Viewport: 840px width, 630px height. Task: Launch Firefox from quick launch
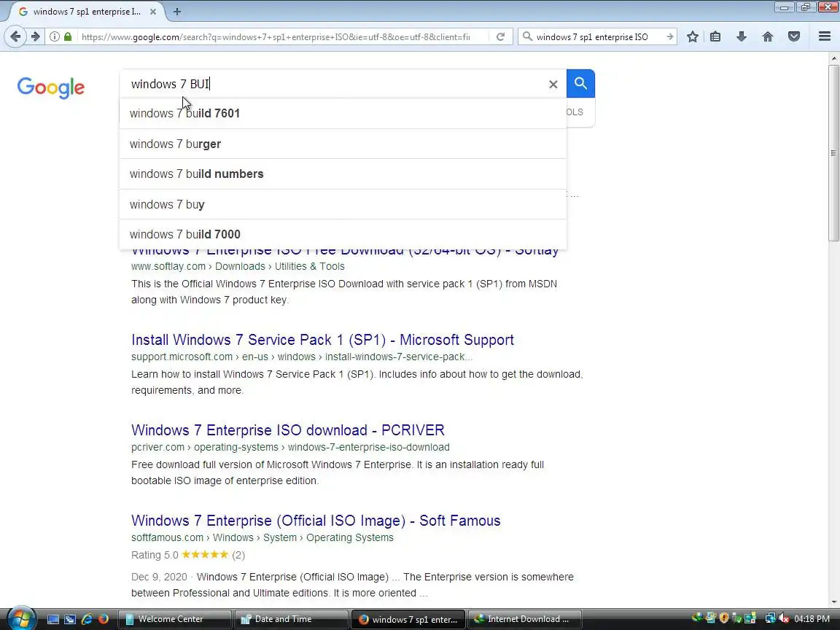[104, 619]
